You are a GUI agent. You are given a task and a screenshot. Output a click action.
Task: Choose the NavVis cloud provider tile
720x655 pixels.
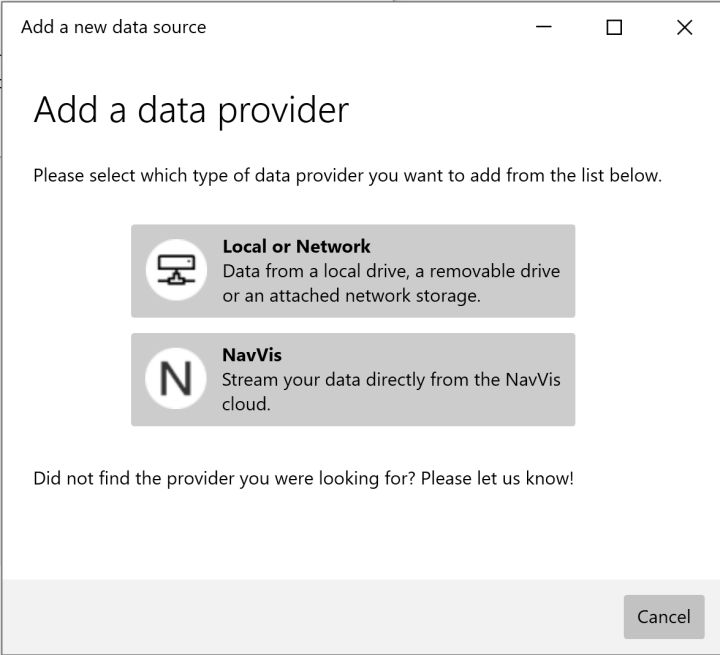click(353, 380)
